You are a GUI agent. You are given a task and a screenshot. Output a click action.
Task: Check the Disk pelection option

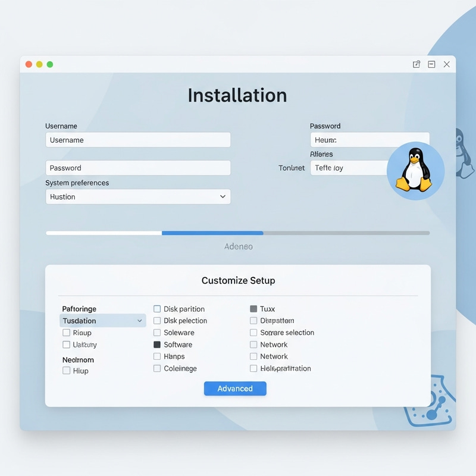tap(157, 321)
